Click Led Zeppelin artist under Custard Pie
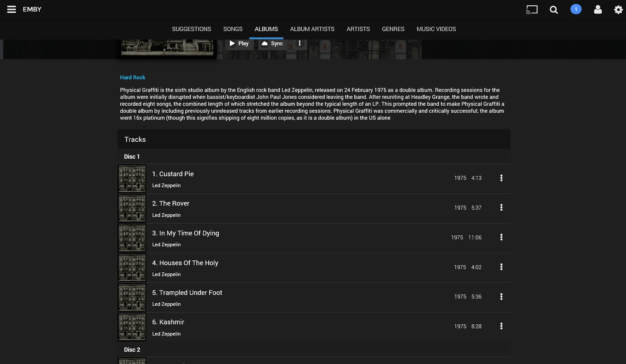The image size is (626, 364). click(166, 186)
